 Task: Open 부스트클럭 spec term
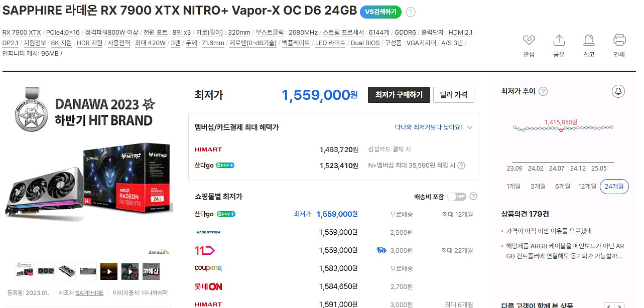coord(270,32)
